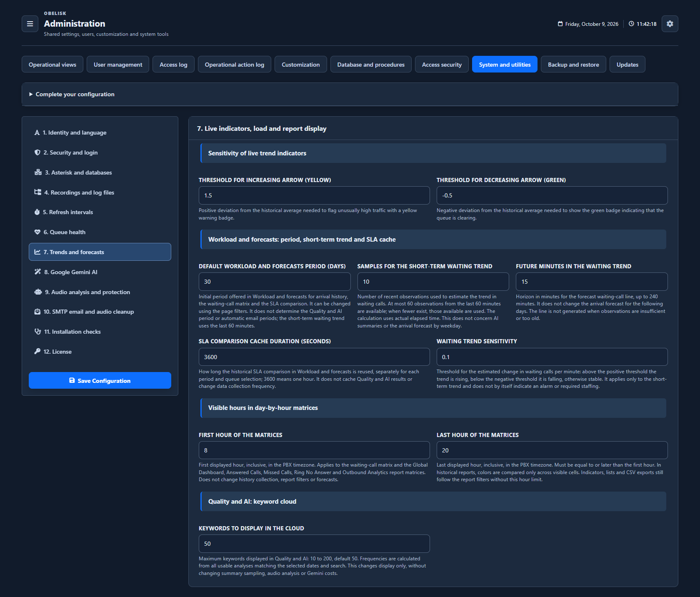Open the User management tab

click(118, 65)
